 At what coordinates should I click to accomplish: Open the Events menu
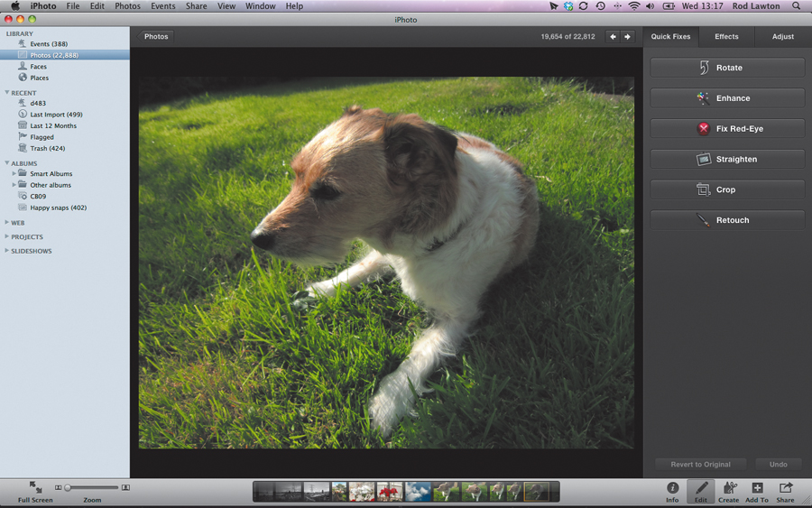point(162,6)
